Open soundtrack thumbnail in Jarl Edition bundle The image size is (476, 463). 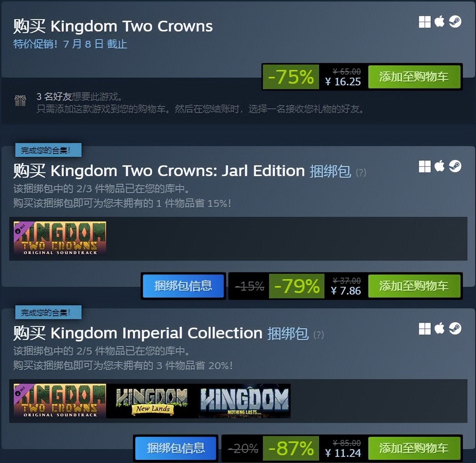click(x=60, y=238)
